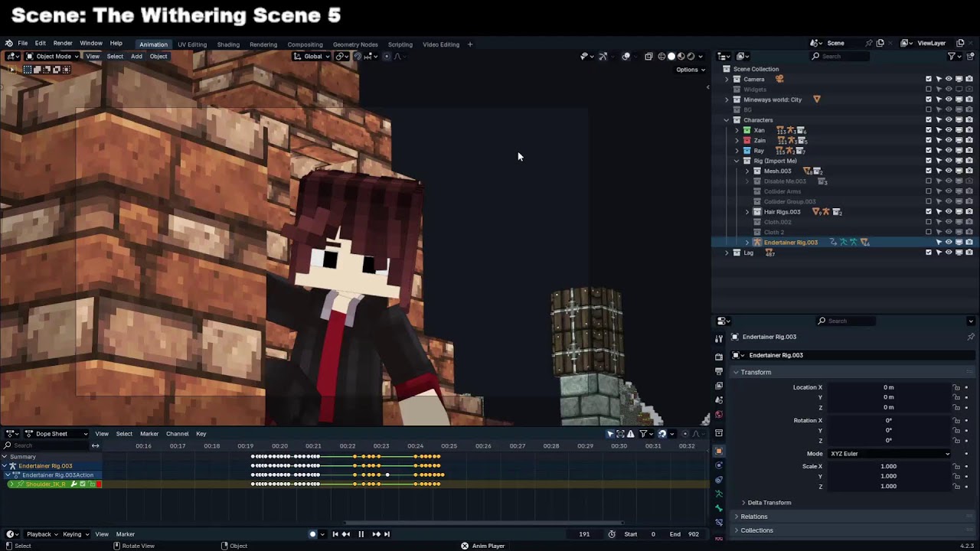Enable the Widgets collection checkbox
Viewport: 980px width, 551px height.
929,90
